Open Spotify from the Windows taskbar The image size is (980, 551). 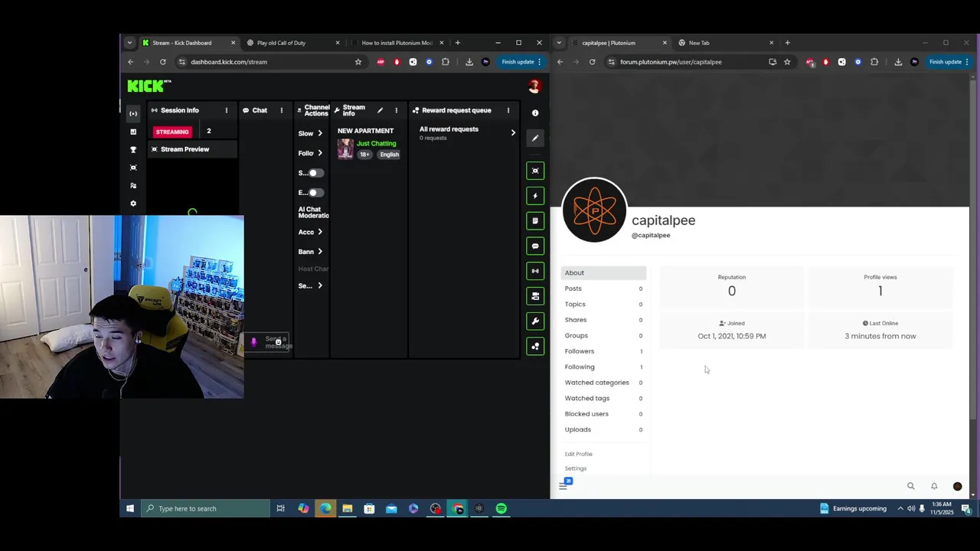[x=501, y=508]
